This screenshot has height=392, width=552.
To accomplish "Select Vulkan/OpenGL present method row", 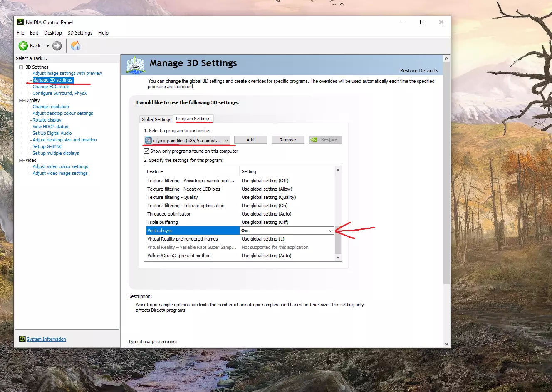I will (240, 256).
